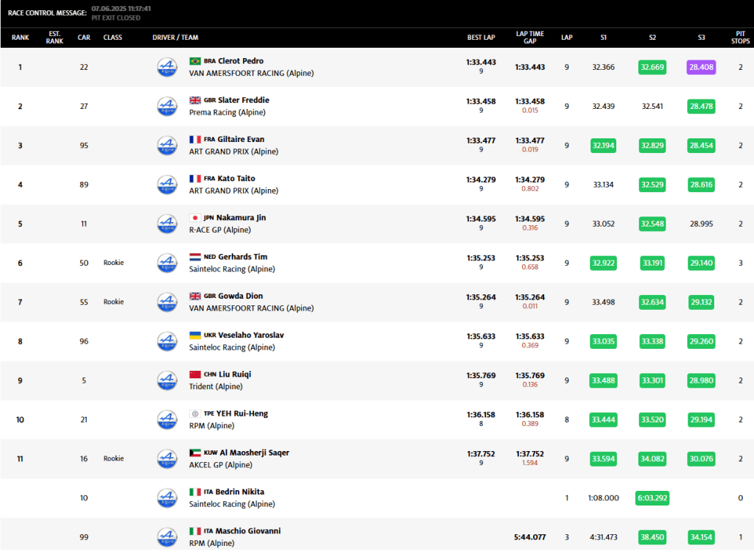Click driver name Al Maosherji Saqer
The height and width of the screenshot is (560, 754).
[x=255, y=453]
